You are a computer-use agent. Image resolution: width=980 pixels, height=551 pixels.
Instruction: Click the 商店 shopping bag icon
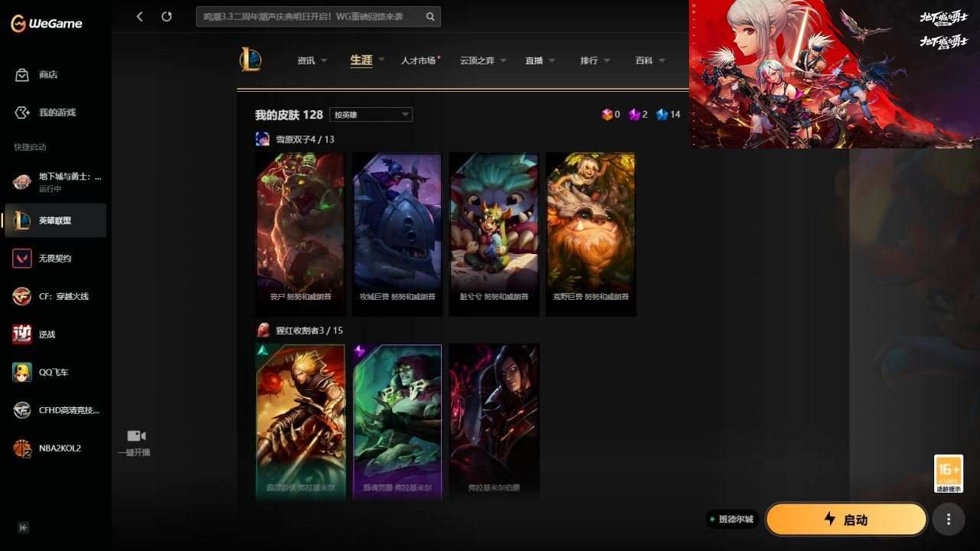point(22,74)
